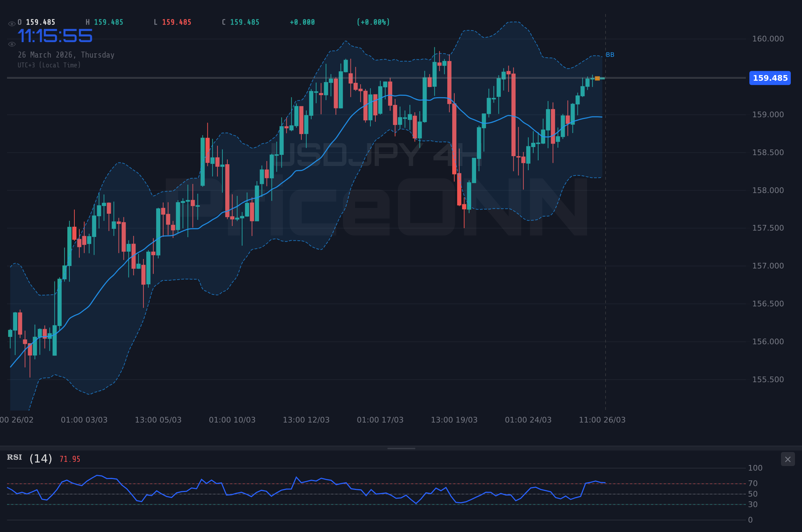Expand the UTC+3 timezone selector
802x532 pixels.
click(x=49, y=65)
